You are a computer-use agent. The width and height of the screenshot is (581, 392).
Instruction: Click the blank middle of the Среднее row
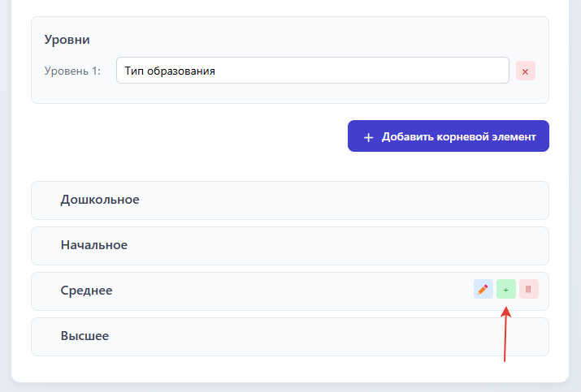tap(289, 291)
